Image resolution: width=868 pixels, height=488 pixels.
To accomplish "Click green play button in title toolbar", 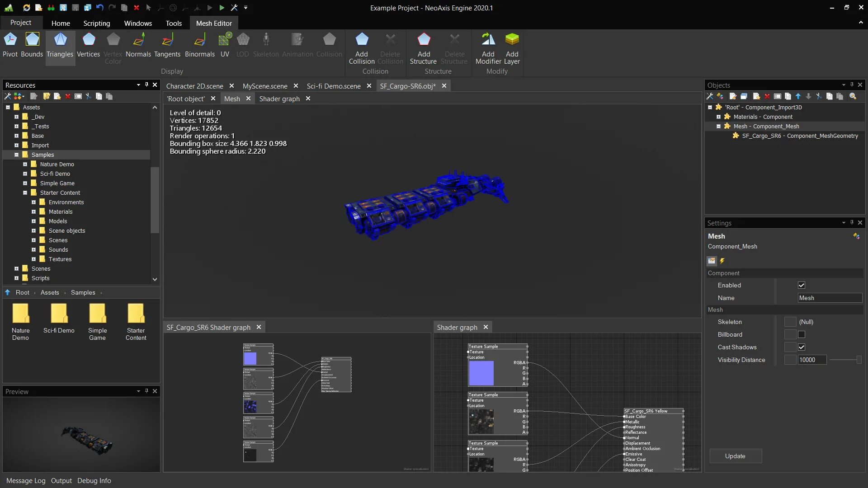I will pyautogui.click(x=222, y=8).
